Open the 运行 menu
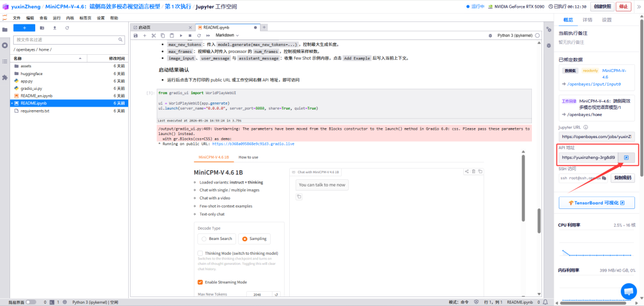644x306 pixels. (57, 18)
